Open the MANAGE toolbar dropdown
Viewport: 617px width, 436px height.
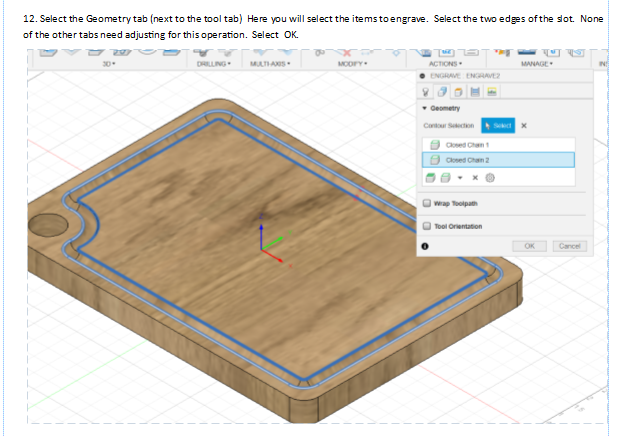click(537, 64)
